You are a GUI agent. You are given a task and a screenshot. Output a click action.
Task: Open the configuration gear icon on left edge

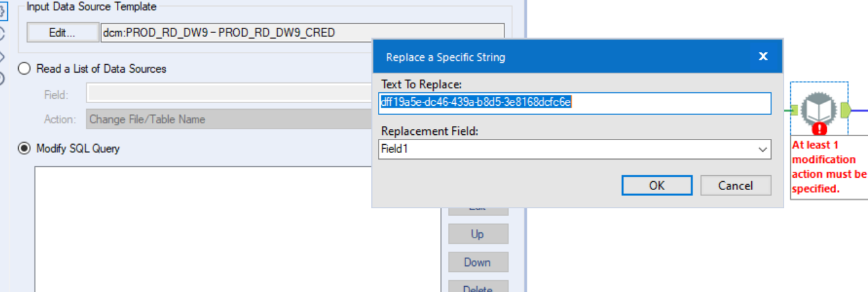pyautogui.click(x=3, y=11)
